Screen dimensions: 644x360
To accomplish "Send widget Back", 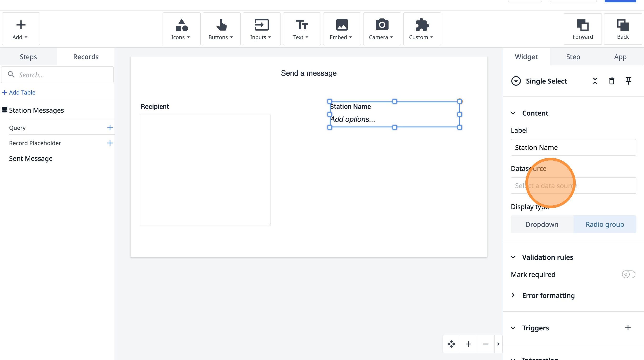I will point(623,29).
